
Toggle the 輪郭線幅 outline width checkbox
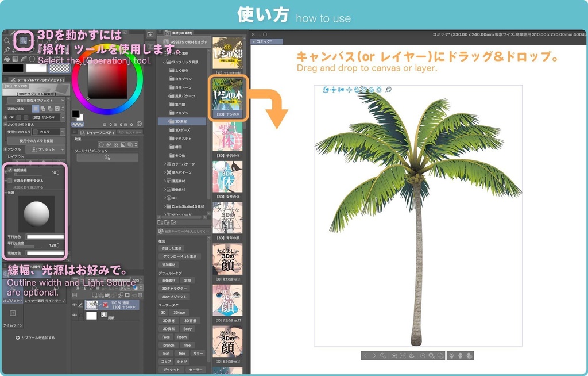click(x=9, y=170)
